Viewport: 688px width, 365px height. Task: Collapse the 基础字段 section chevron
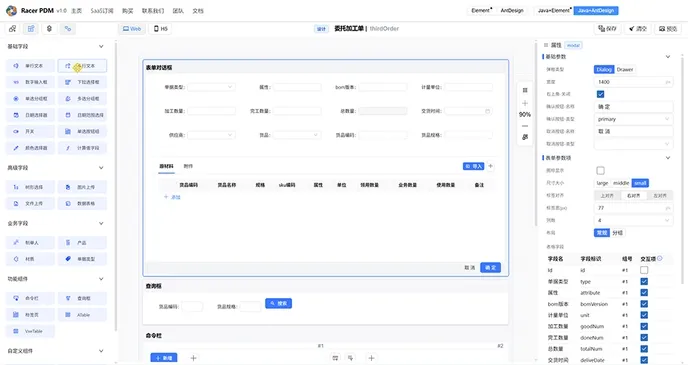coord(101,46)
